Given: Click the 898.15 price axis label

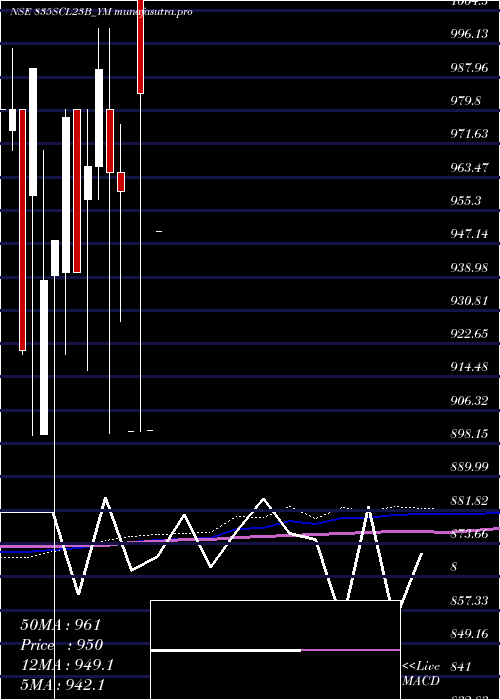Looking at the screenshot, I should (469, 433).
